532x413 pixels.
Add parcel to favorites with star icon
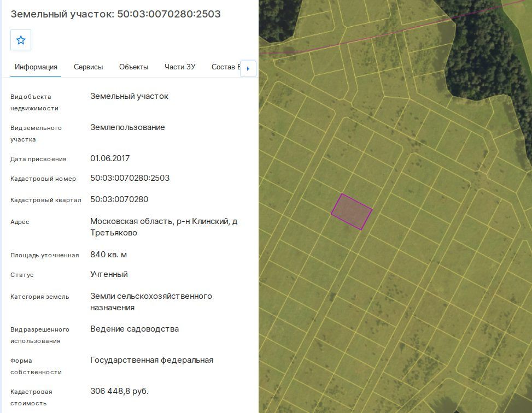tap(21, 40)
